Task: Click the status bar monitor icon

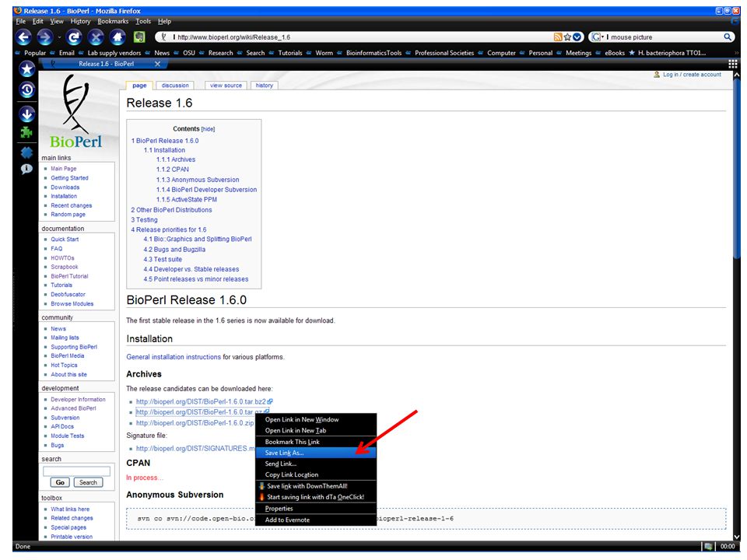Action: tap(708, 546)
